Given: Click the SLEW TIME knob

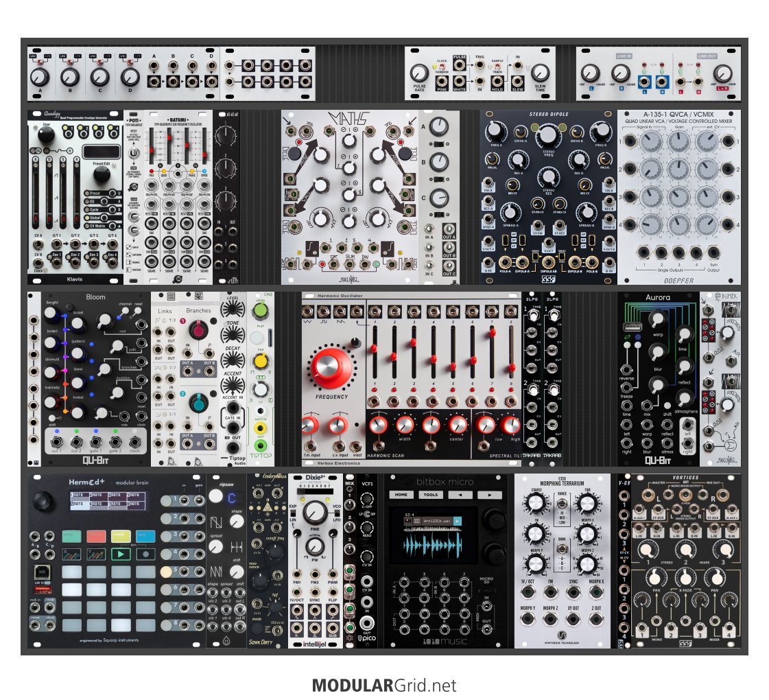Looking at the screenshot, I should [x=540, y=73].
